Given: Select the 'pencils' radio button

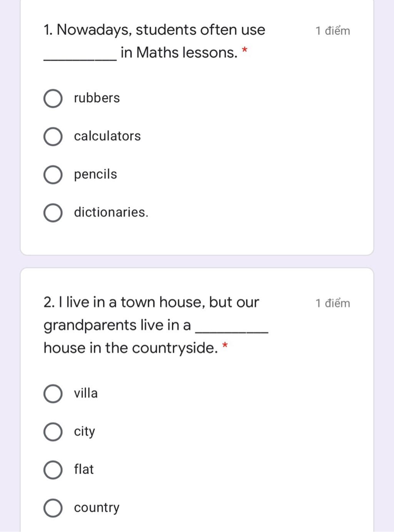Looking at the screenshot, I should coord(53,175).
